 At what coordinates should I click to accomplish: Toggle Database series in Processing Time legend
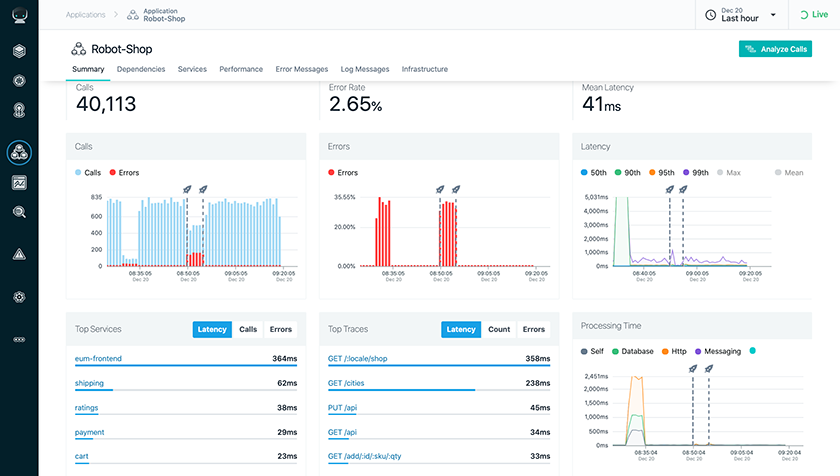point(633,352)
